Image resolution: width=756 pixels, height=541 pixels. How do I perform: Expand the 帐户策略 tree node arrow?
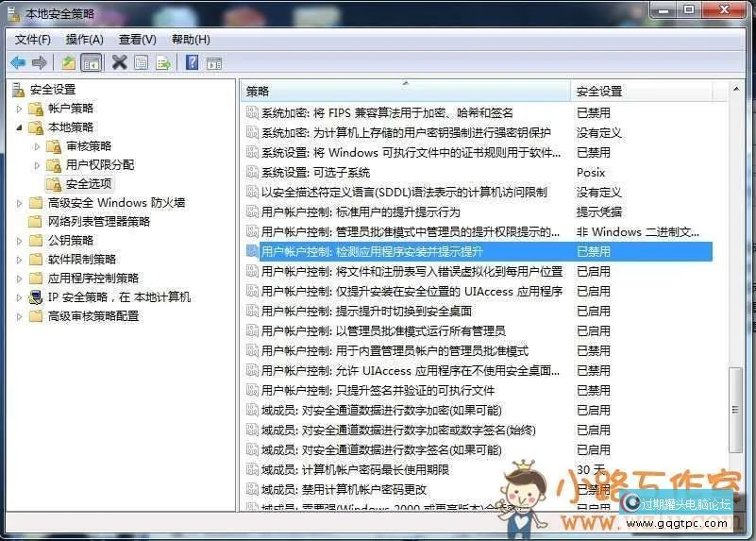19,109
